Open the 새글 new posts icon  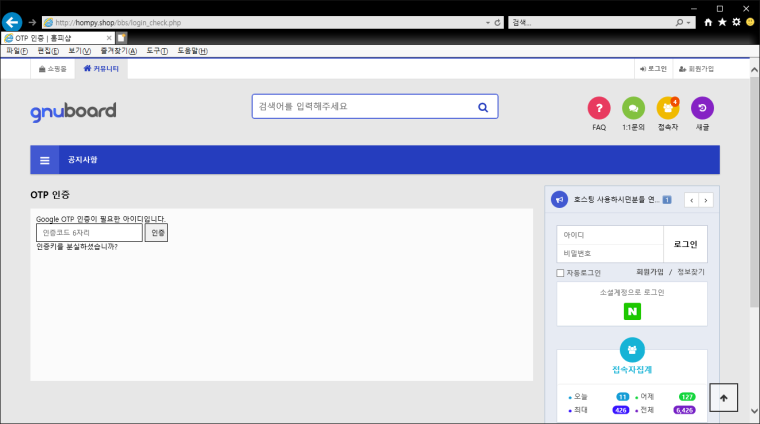pos(702,108)
